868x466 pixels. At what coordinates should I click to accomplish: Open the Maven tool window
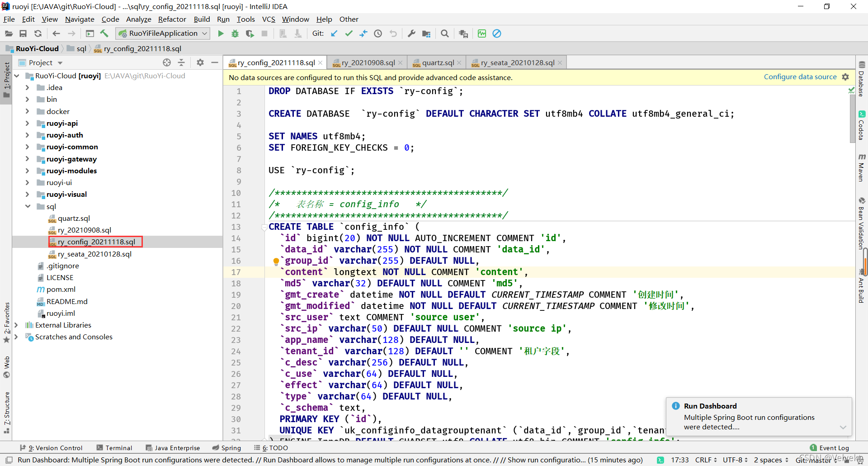[862, 167]
